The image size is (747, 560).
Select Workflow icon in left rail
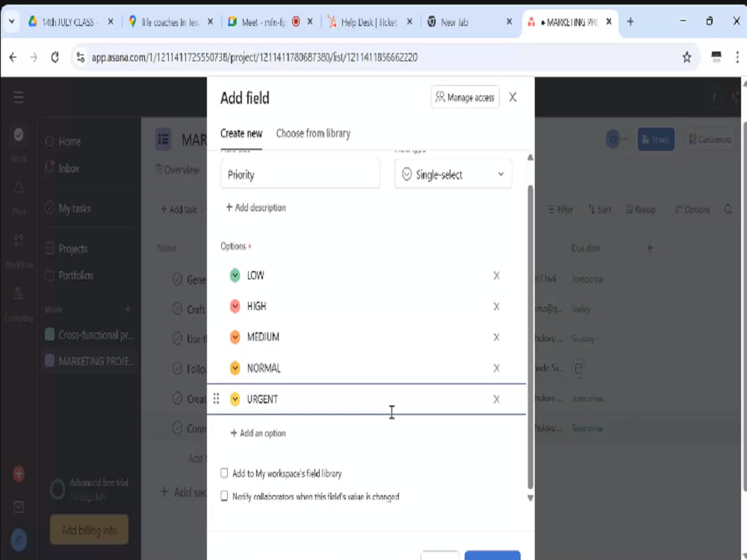click(x=19, y=240)
